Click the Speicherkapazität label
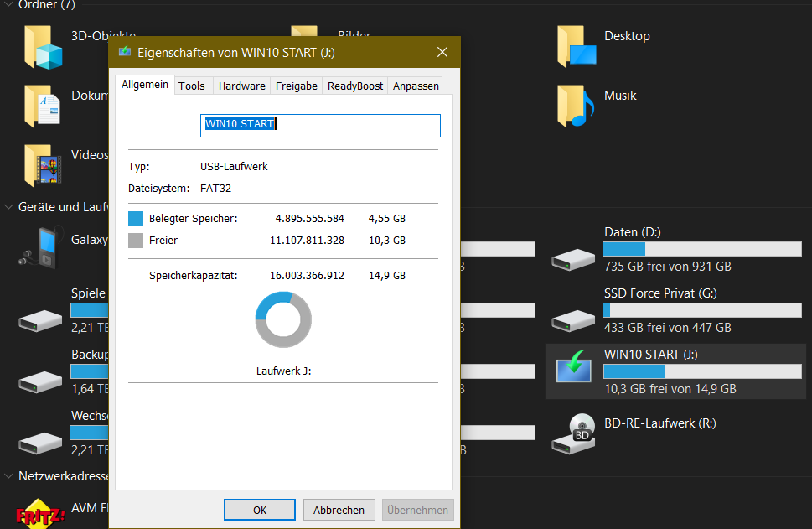This screenshot has width=812, height=529. [x=194, y=276]
